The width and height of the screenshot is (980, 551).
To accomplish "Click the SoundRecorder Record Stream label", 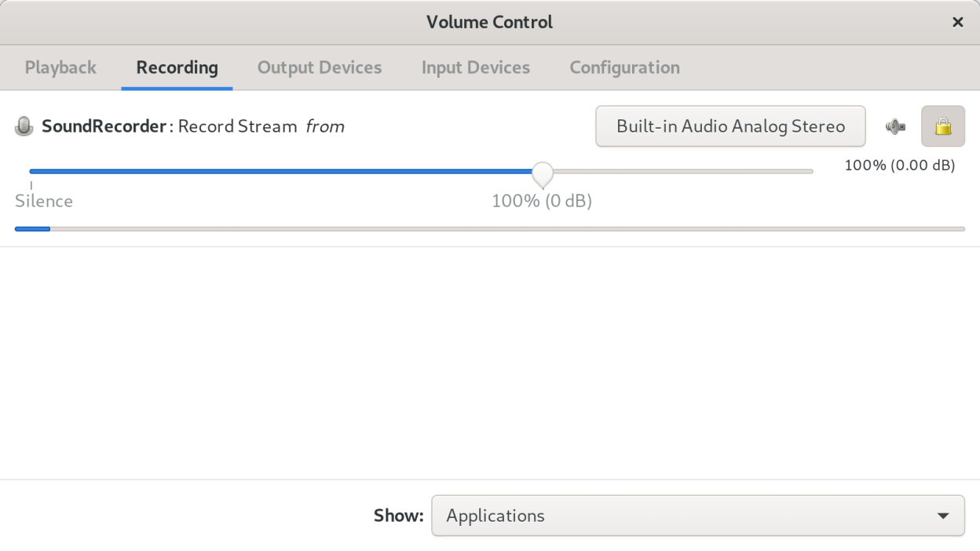I will (193, 126).
